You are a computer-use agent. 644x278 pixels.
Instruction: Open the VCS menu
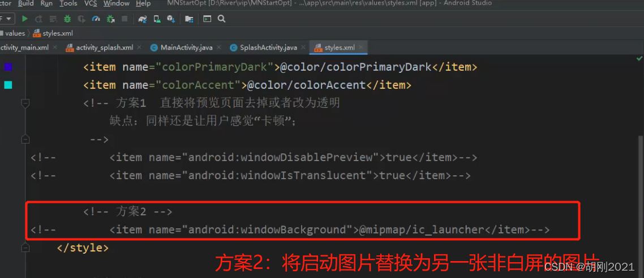[91, 4]
